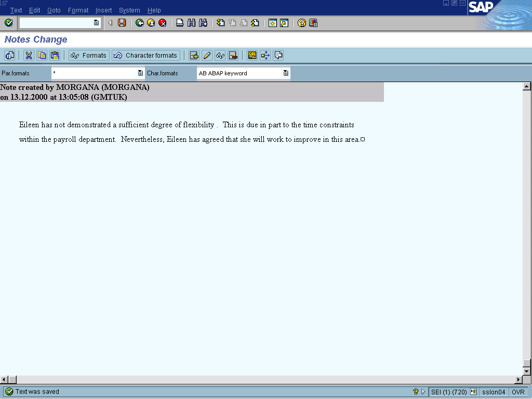Click the status bar message help icon
532x399 pixels.
[x=416, y=392]
